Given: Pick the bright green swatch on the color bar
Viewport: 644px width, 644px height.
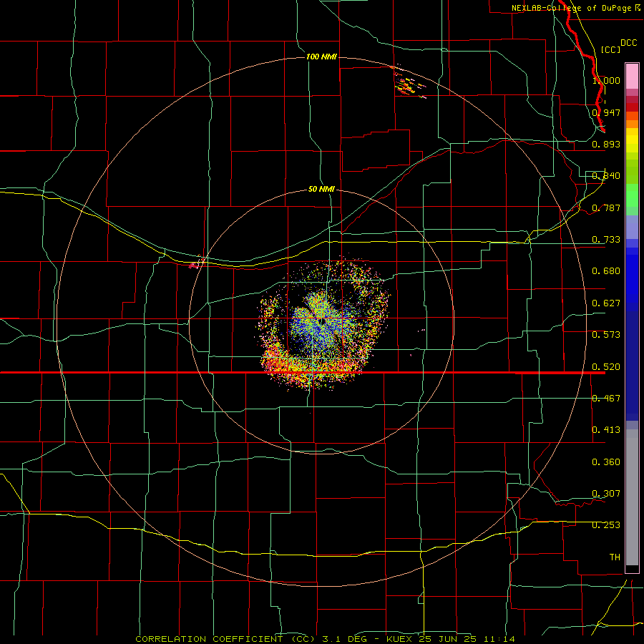Looking at the screenshot, I should coord(632,195).
